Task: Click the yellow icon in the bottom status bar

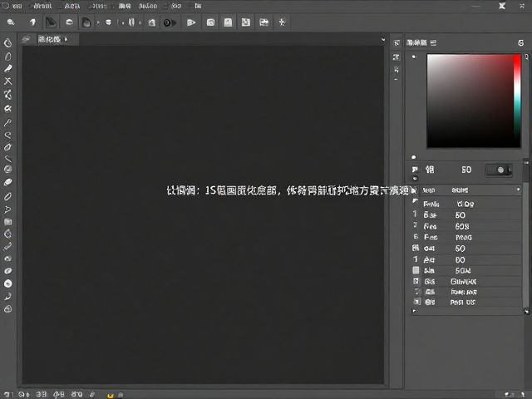Action: (111, 396)
